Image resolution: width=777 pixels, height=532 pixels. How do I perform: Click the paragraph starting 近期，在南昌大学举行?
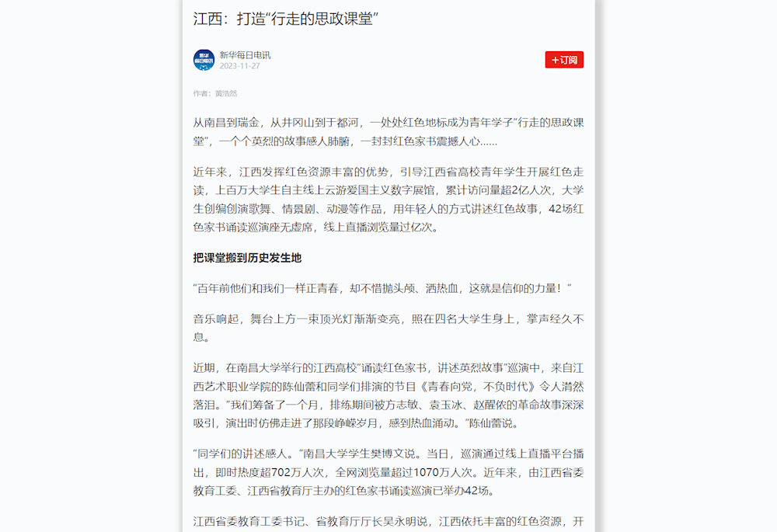pyautogui.click(x=388, y=395)
